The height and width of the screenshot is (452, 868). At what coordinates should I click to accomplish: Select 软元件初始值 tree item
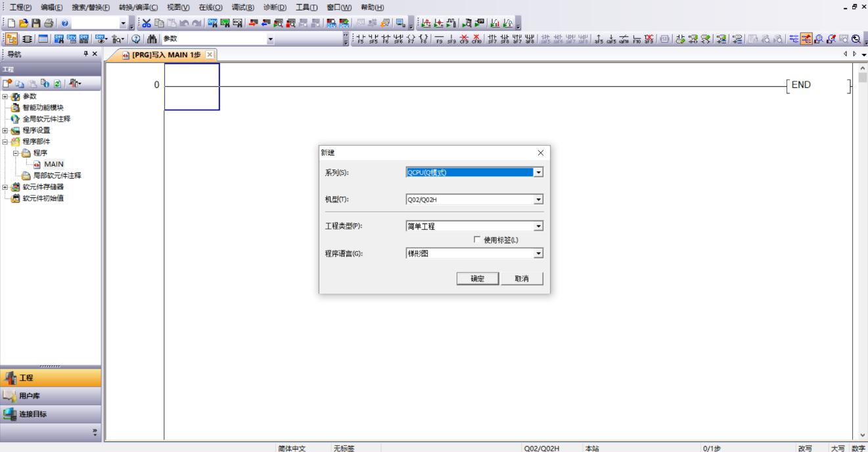[x=43, y=198]
